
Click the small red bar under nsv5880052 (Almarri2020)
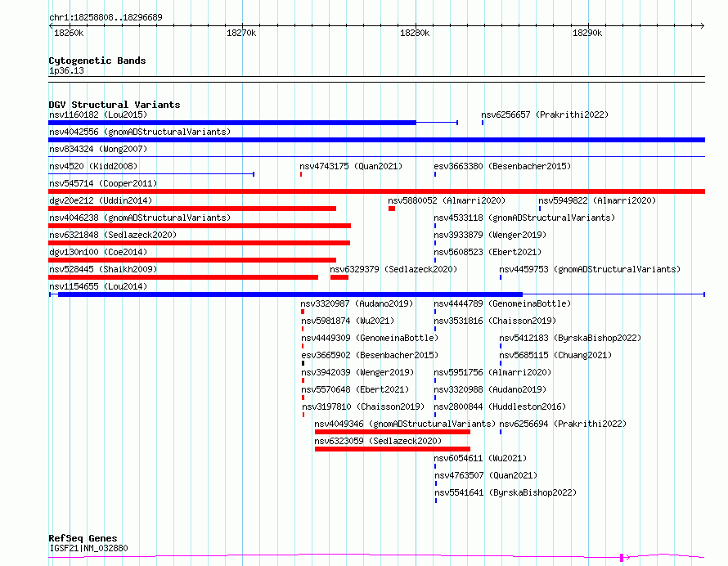click(392, 209)
